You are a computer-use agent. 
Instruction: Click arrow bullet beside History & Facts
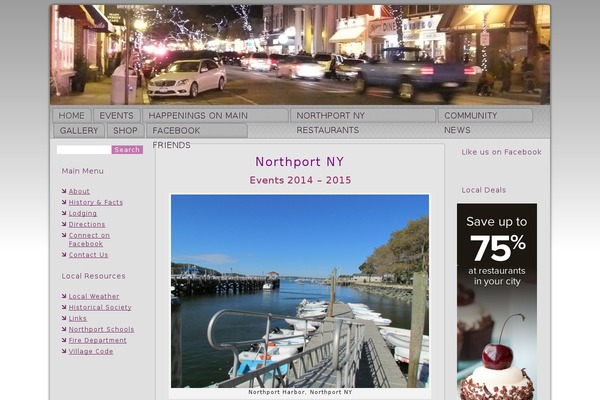[64, 202]
